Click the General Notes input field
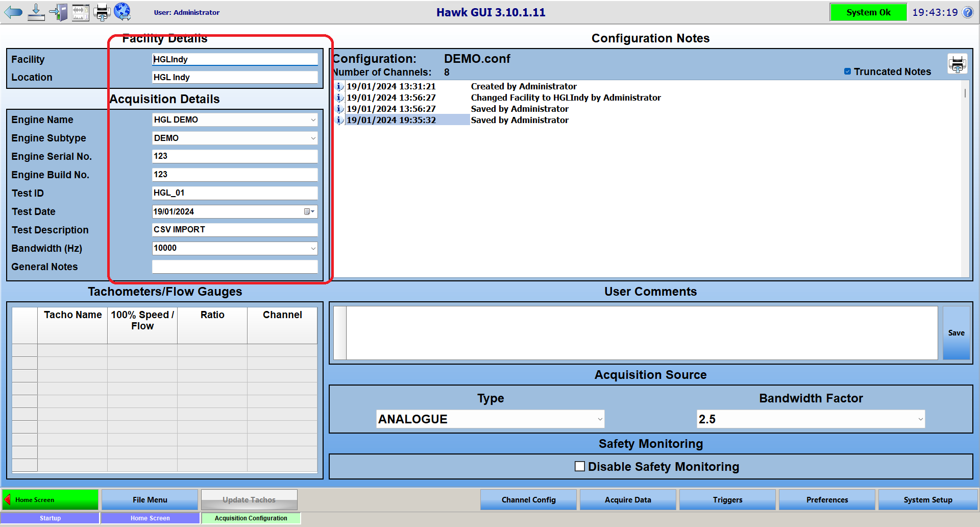The height and width of the screenshot is (527, 980). click(x=235, y=267)
